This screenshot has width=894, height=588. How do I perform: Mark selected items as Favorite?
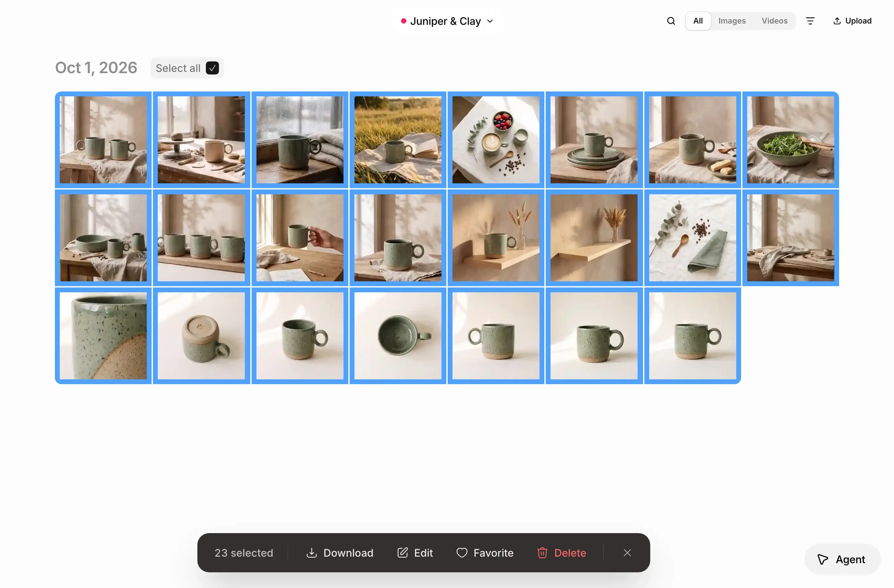coord(485,553)
